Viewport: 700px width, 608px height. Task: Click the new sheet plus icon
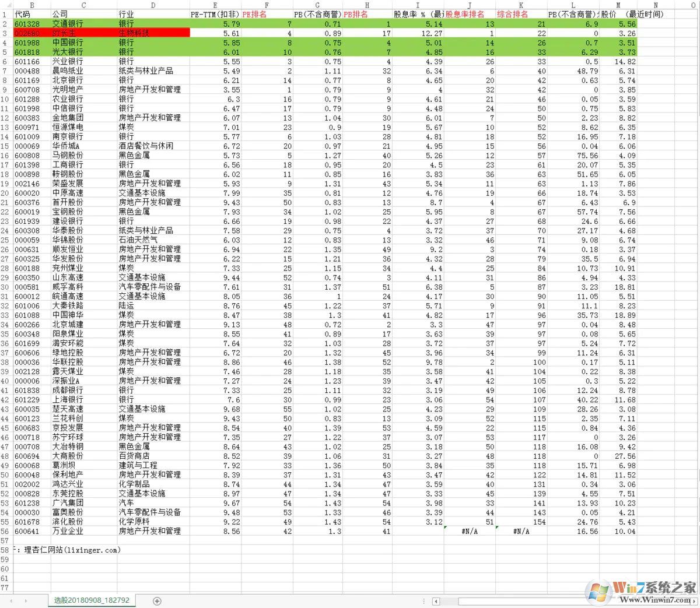(156, 600)
